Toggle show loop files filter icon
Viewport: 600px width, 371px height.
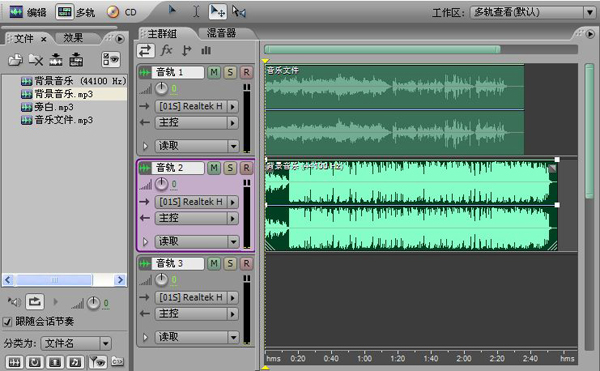coord(34,362)
